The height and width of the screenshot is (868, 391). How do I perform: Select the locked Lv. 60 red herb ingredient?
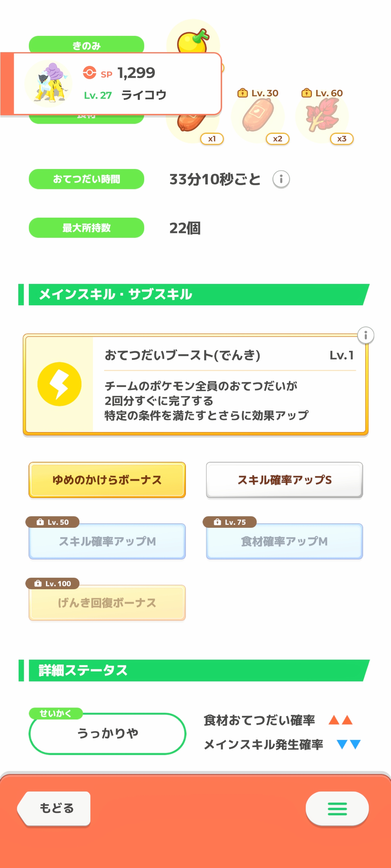pos(322,116)
